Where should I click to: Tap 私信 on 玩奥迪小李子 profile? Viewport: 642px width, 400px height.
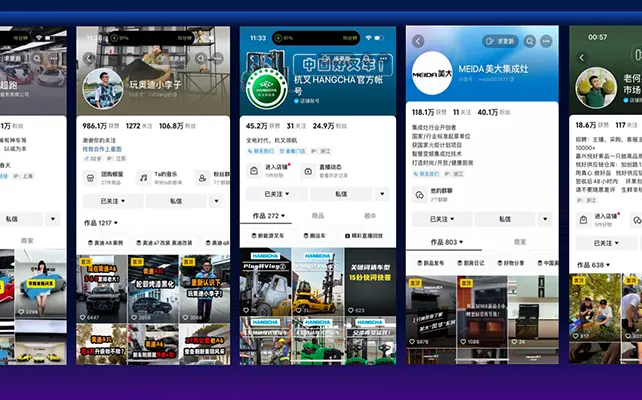[176, 201]
